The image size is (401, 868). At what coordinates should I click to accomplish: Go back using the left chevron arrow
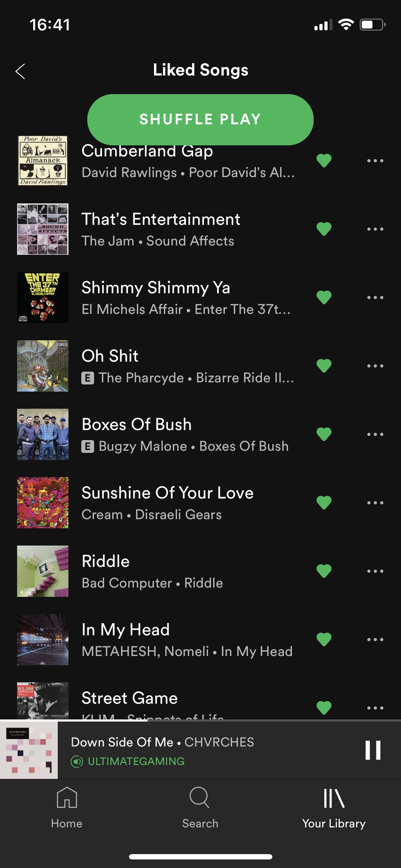20,71
